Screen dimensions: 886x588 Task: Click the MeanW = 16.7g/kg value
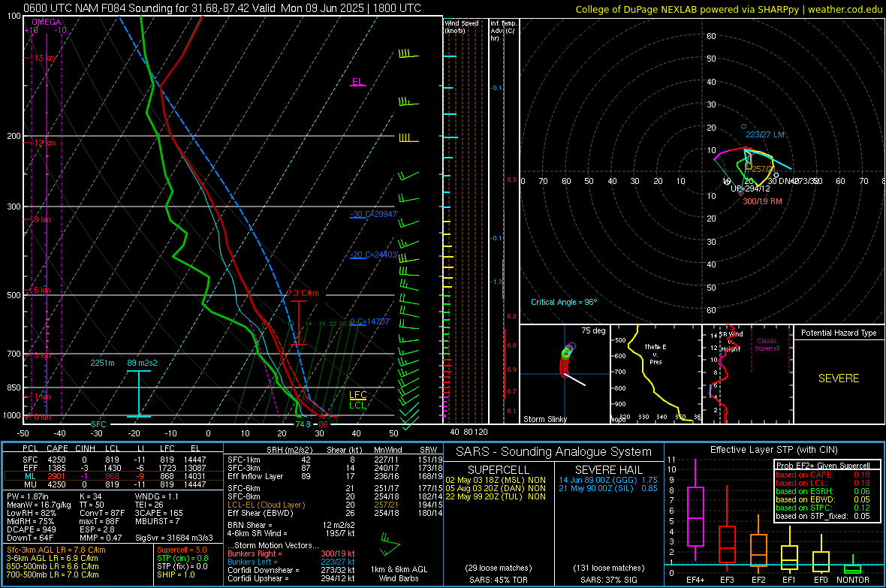39,505
